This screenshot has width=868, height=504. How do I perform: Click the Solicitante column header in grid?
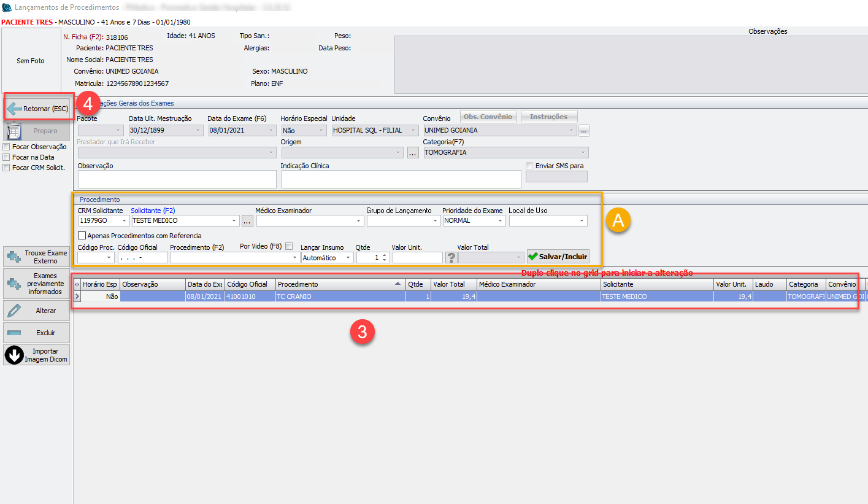click(656, 284)
